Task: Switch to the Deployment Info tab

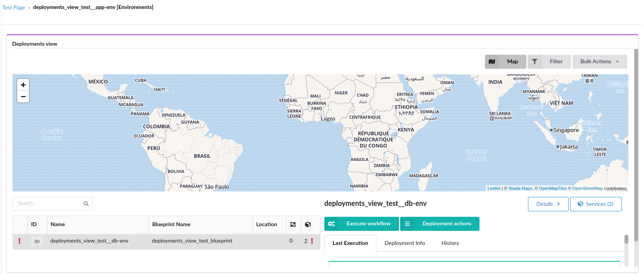Action: pos(404,243)
